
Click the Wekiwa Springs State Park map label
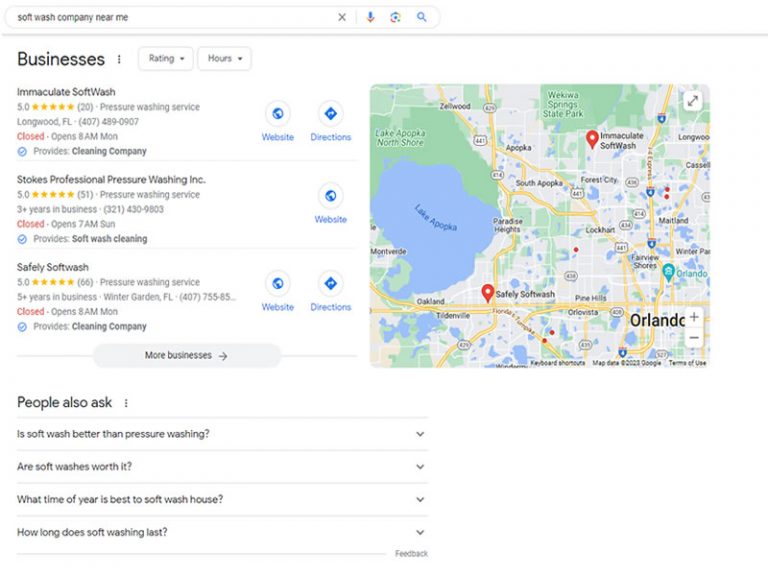click(x=563, y=104)
